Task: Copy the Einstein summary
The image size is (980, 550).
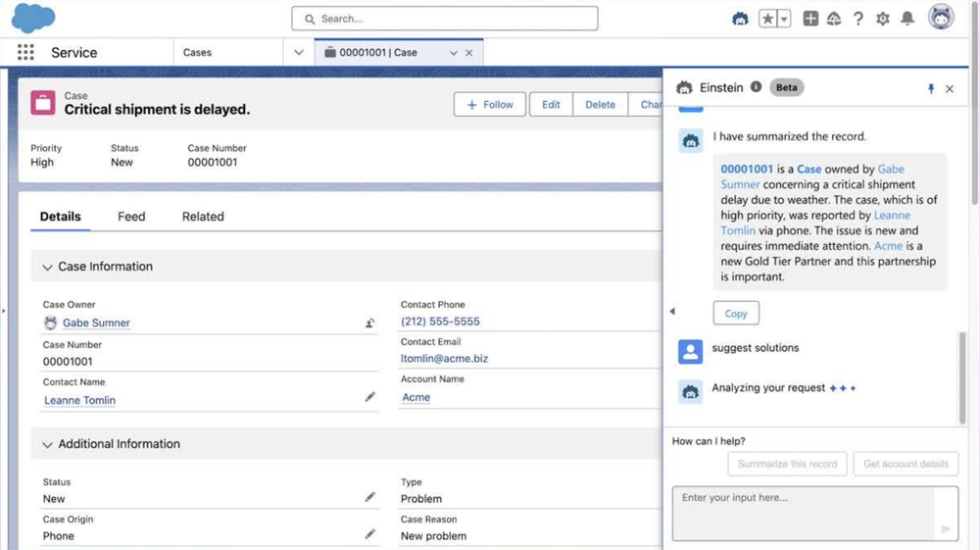Action: pyautogui.click(x=736, y=313)
